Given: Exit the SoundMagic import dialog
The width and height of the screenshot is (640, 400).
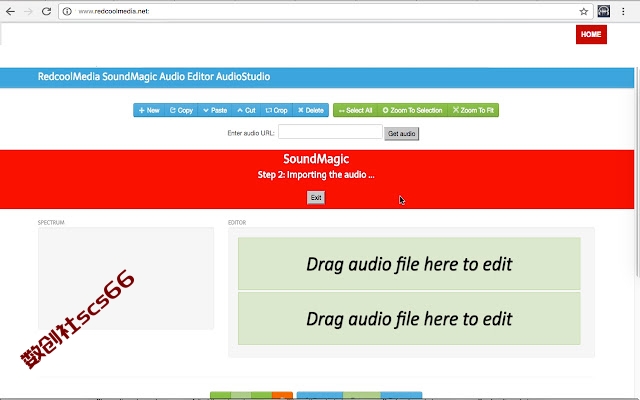Looking at the screenshot, I should pyautogui.click(x=316, y=198).
